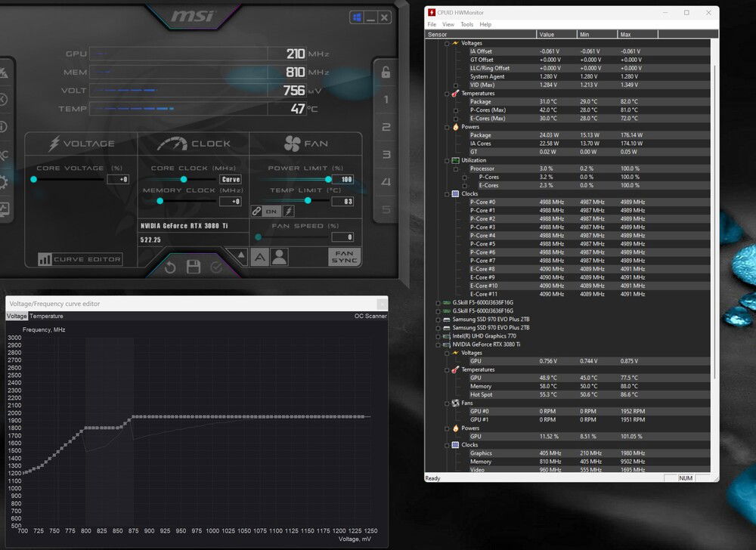This screenshot has width=756, height=550.
Task: Click the clocks chip icon above P-Core #0
Action: click(x=455, y=193)
